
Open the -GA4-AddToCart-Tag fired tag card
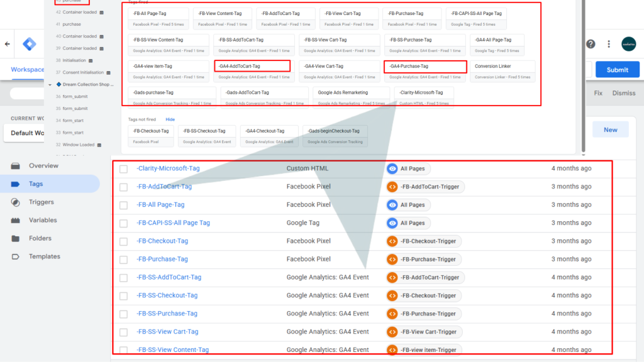pos(253,72)
